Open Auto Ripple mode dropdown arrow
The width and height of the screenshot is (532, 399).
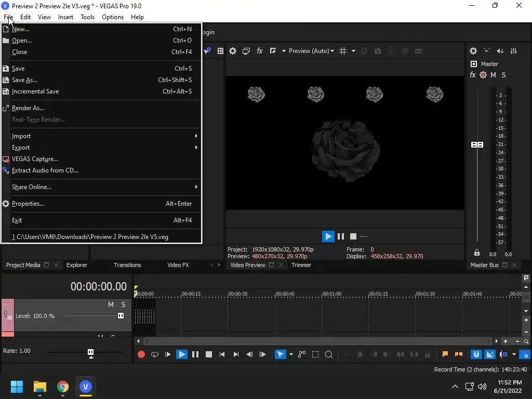point(514,354)
